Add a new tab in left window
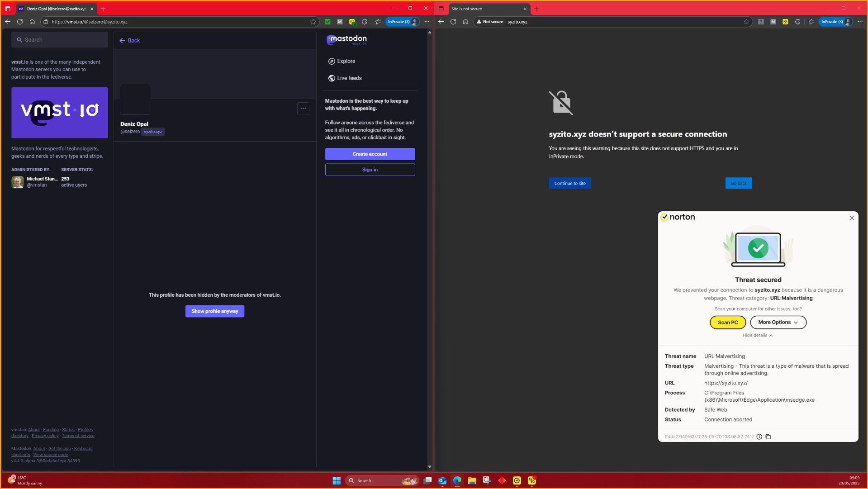Screen dimensions: 868x489 coord(103,9)
